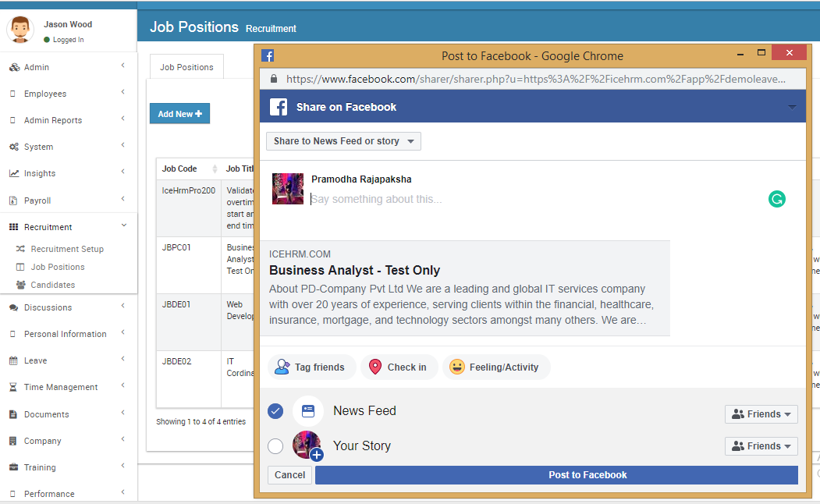
Task: Click the Candidates people icon
Action: tap(20, 285)
